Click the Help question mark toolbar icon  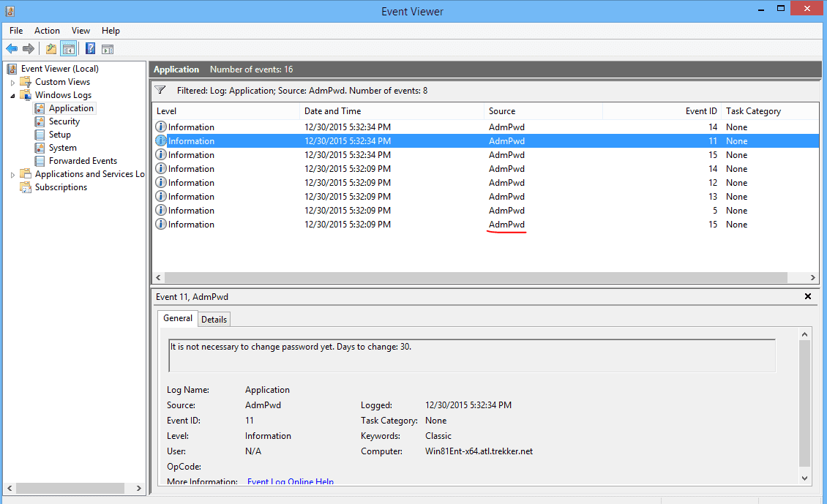(90, 49)
